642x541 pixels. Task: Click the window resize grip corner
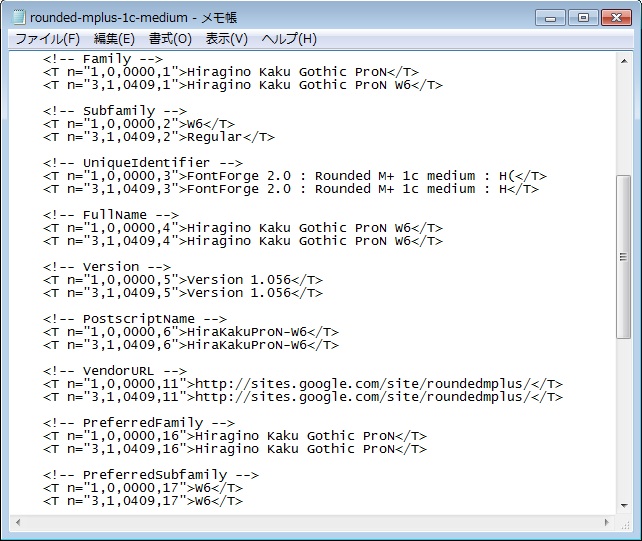coord(625,524)
